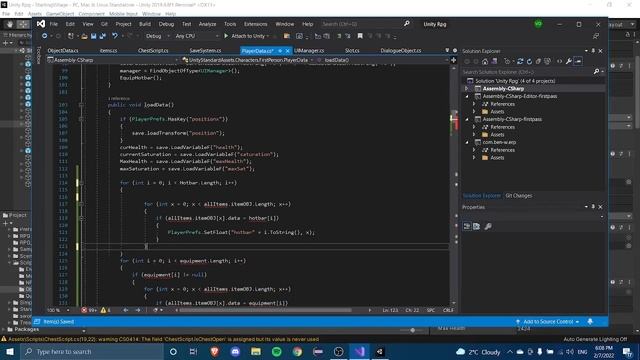Click the Property Pages wrench in Properties panel
The width and height of the screenshot is (640, 360).
pyautogui.click(x=488, y=227)
